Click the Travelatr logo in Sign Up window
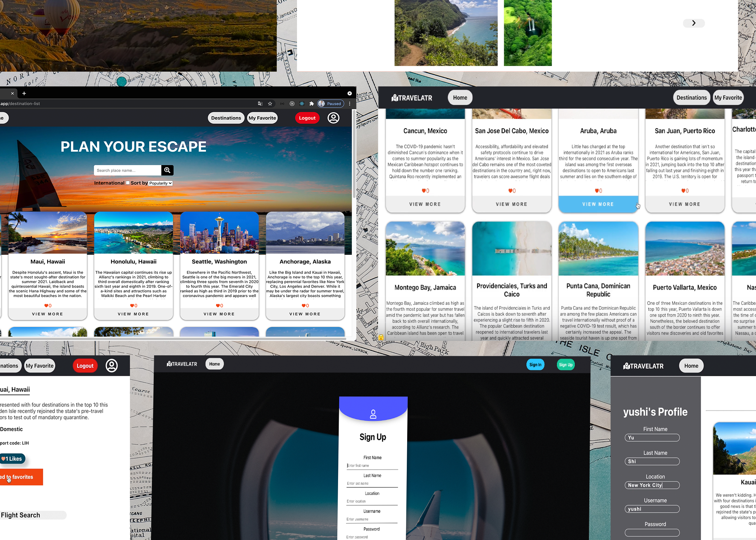Image resolution: width=756 pixels, height=540 pixels. coord(182,364)
